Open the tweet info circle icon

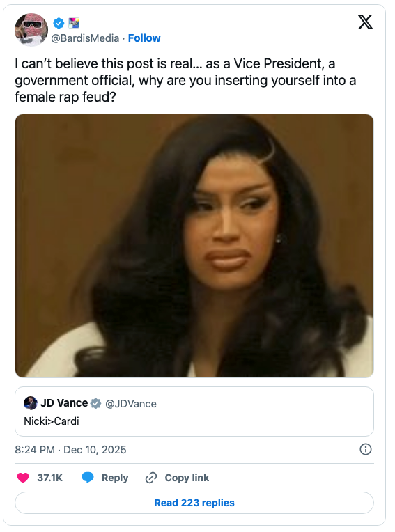pyautogui.click(x=366, y=449)
